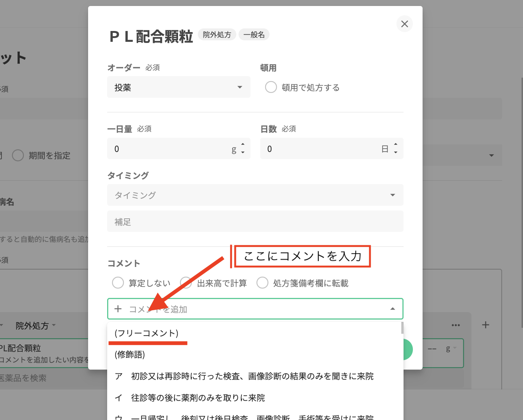Select the 算定しない radio button
523x420 pixels.
click(118, 283)
